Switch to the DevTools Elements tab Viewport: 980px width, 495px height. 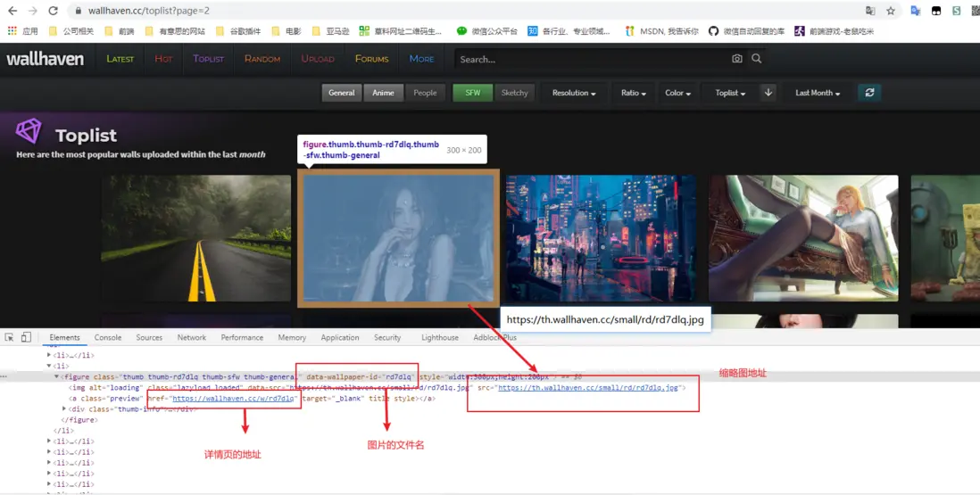(x=64, y=337)
